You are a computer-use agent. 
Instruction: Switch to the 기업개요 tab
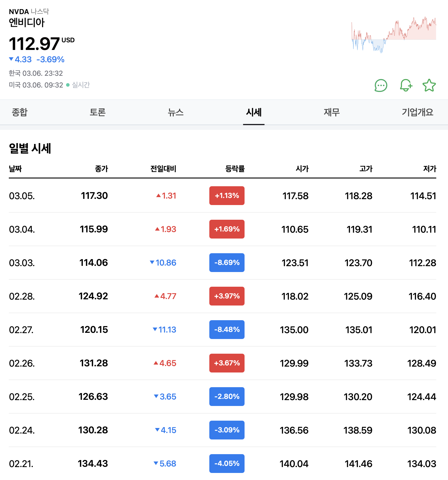(x=417, y=112)
